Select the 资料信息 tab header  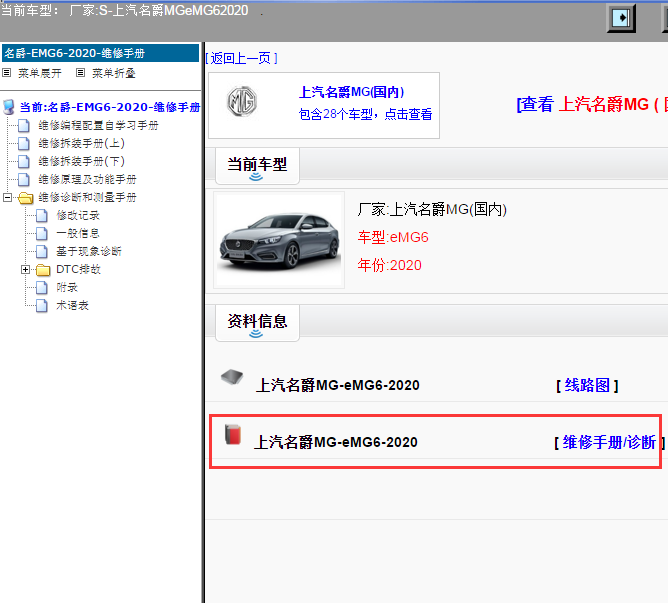pos(257,323)
